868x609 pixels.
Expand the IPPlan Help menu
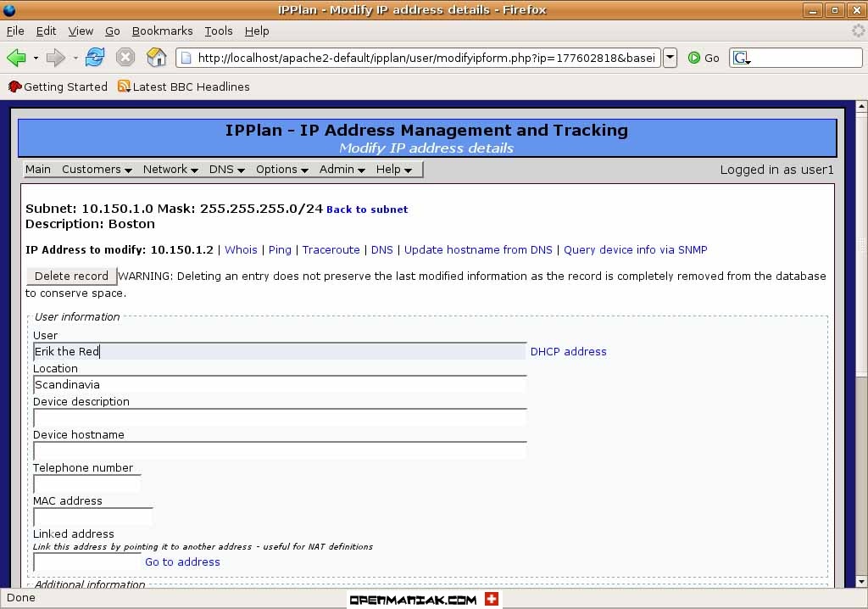click(x=393, y=170)
